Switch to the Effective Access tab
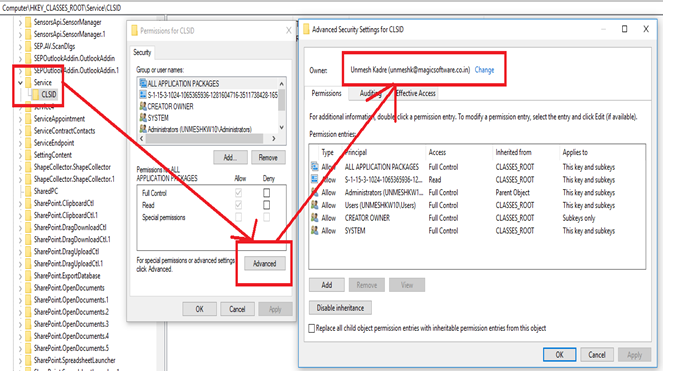The image size is (694, 374). coord(416,93)
